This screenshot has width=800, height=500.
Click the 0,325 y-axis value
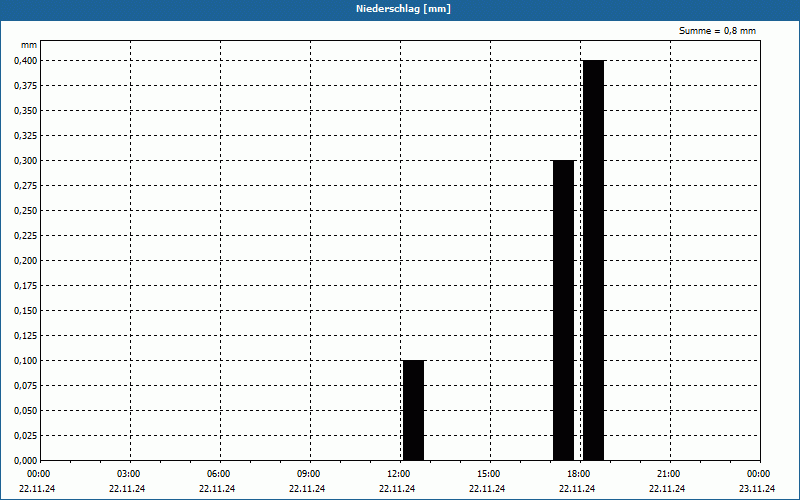[x=26, y=136]
